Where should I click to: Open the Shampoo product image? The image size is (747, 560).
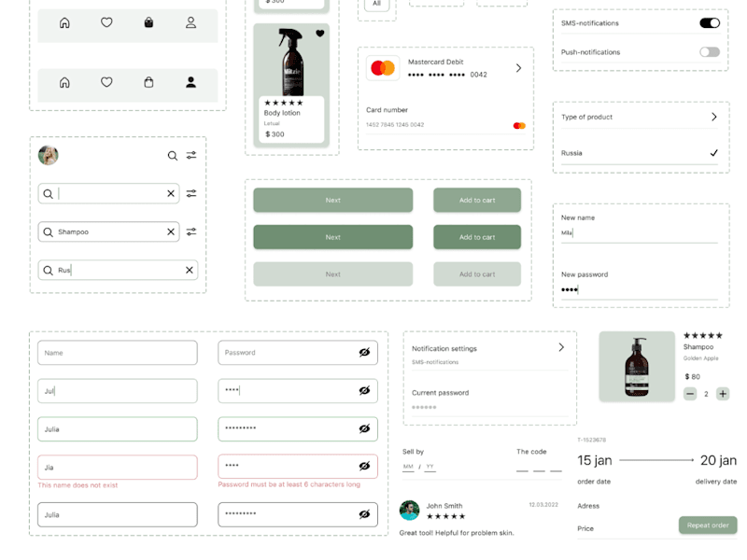(x=637, y=367)
